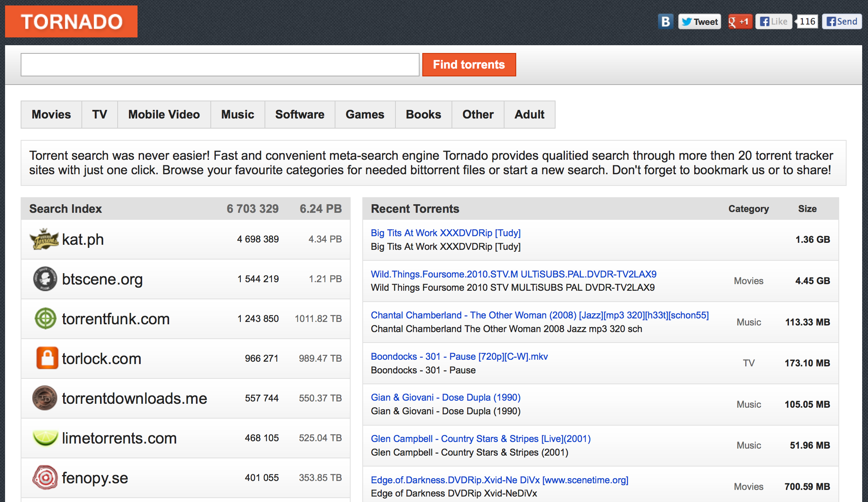Click the fenopy.se red spiral icon

[45, 477]
